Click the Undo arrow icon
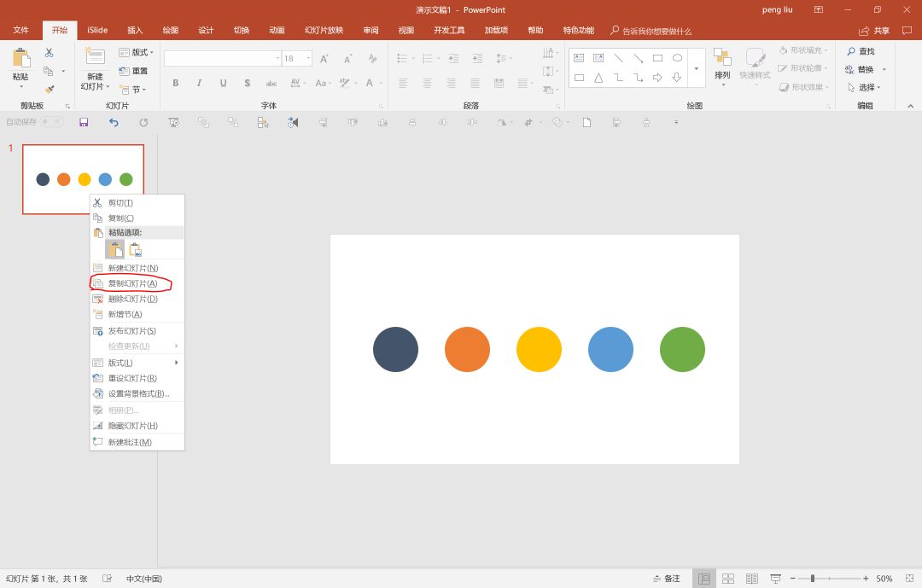Image resolution: width=922 pixels, height=588 pixels. click(x=114, y=122)
